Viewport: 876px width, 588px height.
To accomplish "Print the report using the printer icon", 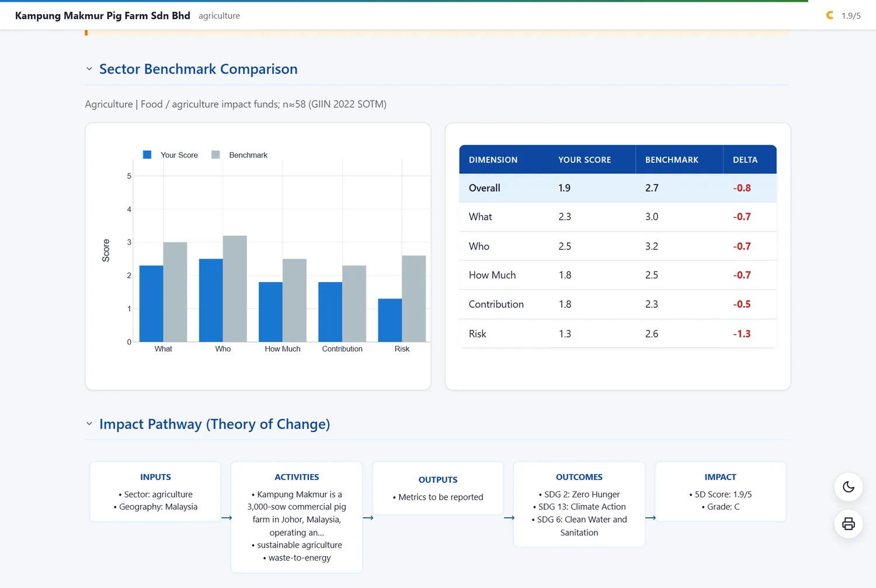I will (x=849, y=524).
